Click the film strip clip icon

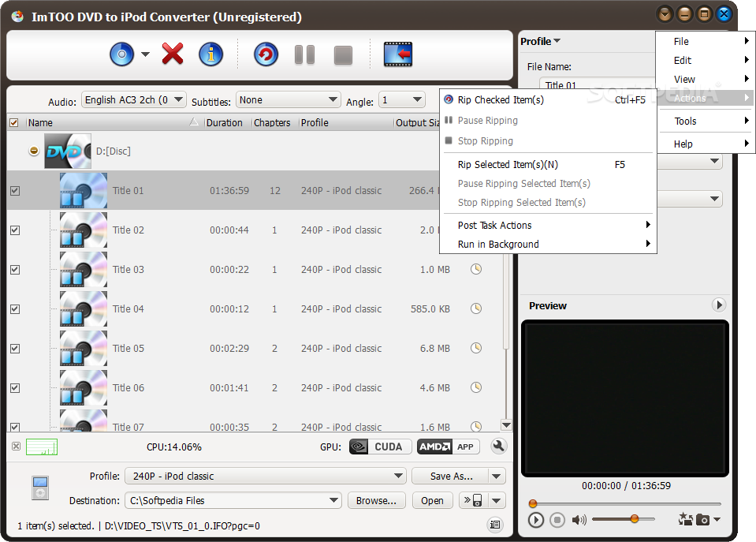[398, 54]
